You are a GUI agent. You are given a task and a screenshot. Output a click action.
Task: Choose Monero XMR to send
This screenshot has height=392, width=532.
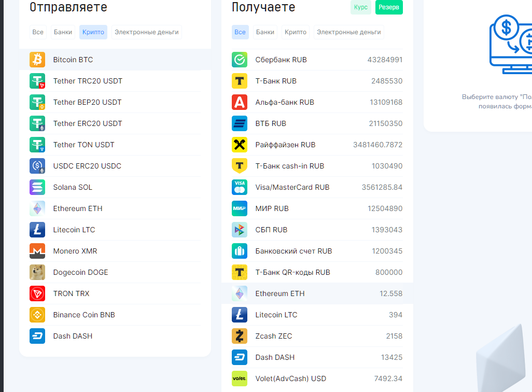tap(115, 251)
